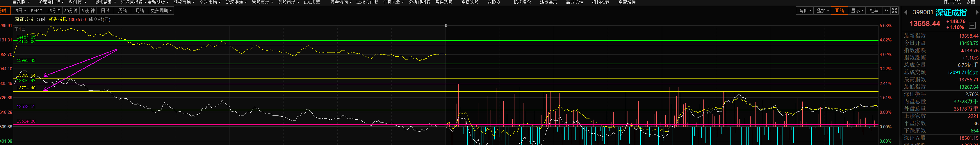Open the 科创板 menu
Viewport: 980px width, 145px height.
(77, 2)
